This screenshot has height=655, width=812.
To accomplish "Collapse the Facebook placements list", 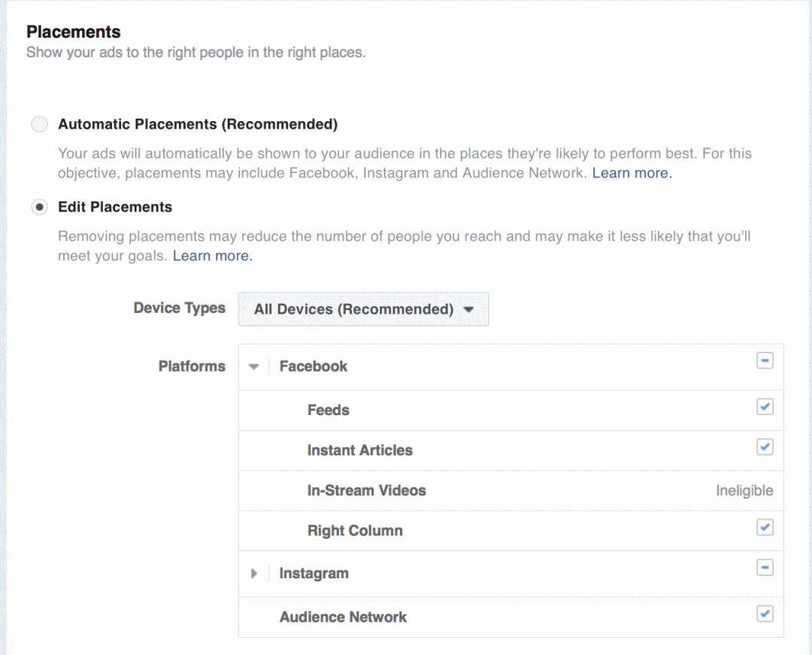I will click(x=254, y=366).
